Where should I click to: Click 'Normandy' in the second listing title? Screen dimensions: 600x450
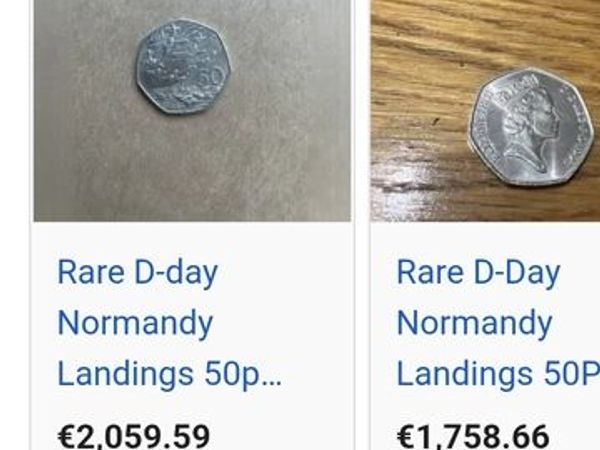[474, 324]
